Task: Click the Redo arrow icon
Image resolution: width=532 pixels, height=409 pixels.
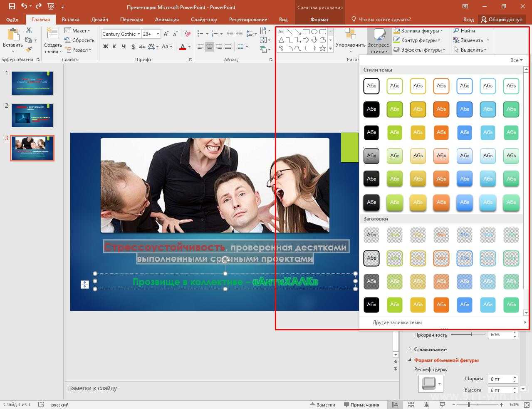Action: click(39, 6)
